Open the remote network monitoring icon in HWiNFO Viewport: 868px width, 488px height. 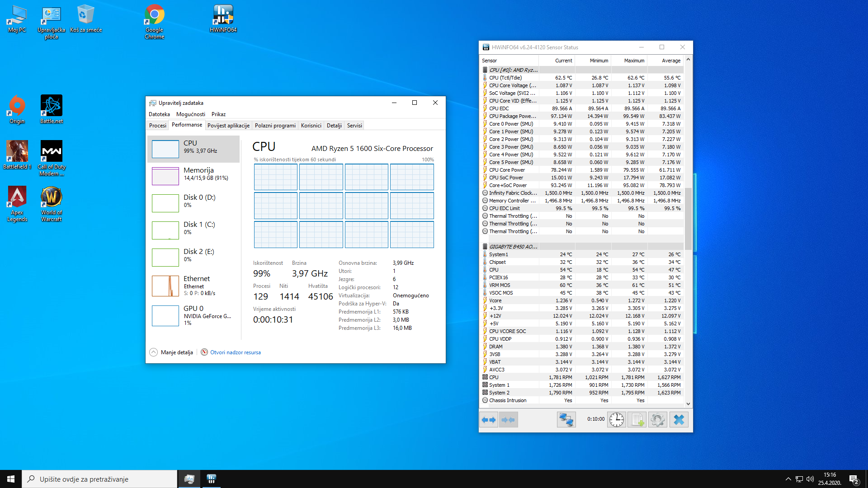tap(566, 420)
